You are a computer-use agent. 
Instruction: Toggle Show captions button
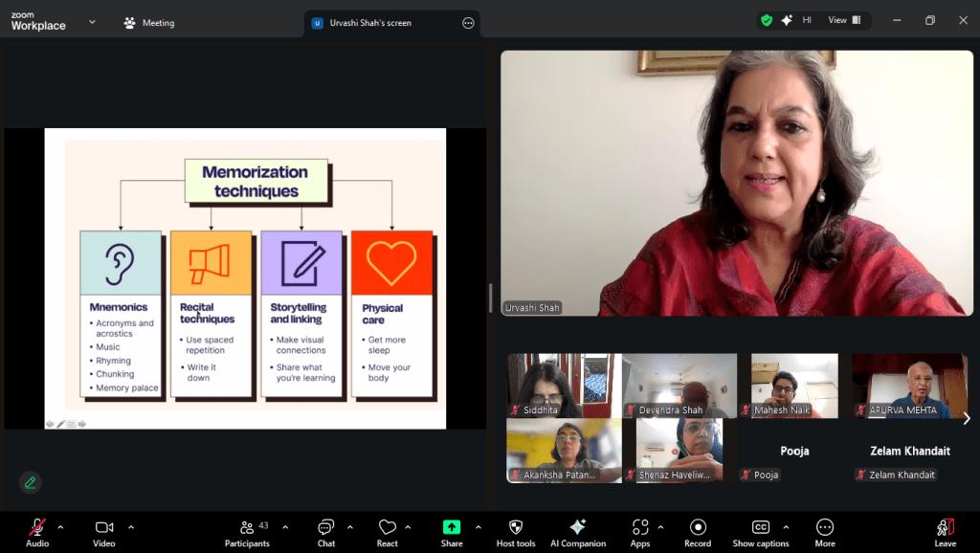click(x=761, y=531)
